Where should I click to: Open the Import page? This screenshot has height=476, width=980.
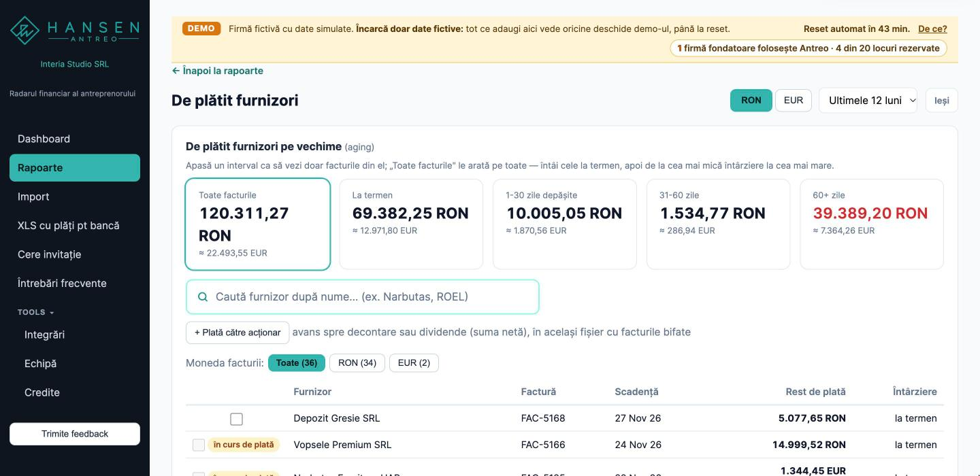click(75, 197)
